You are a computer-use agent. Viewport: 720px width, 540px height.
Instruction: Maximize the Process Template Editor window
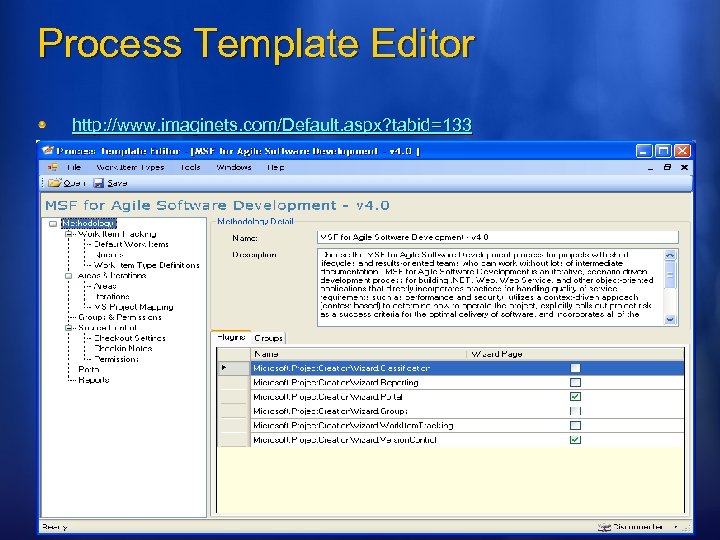point(663,151)
